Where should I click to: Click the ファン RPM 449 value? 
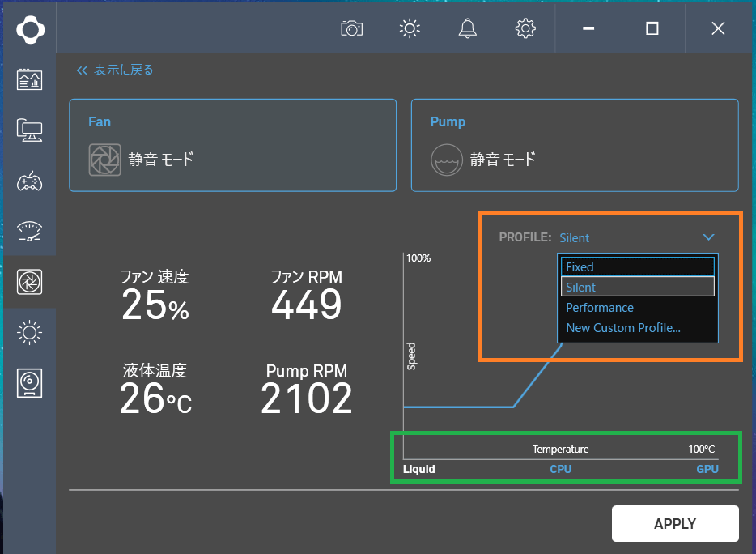(307, 305)
